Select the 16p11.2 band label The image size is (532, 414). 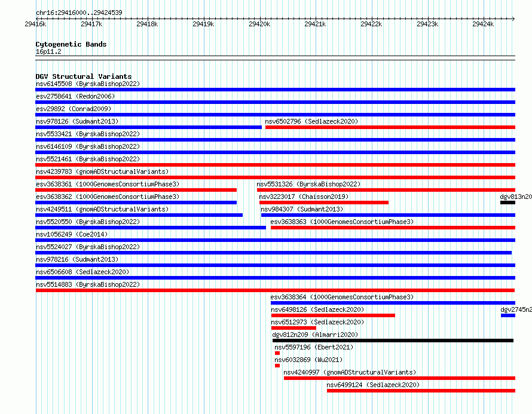click(x=48, y=51)
